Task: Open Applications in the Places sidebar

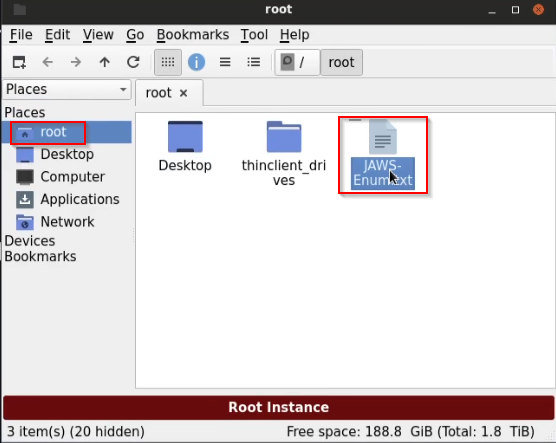Action: click(x=68, y=199)
